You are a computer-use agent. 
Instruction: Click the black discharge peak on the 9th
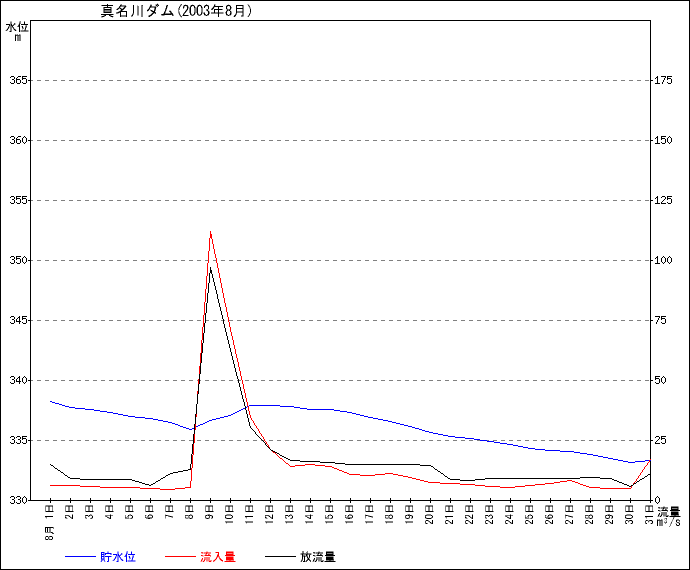[x=210, y=268]
